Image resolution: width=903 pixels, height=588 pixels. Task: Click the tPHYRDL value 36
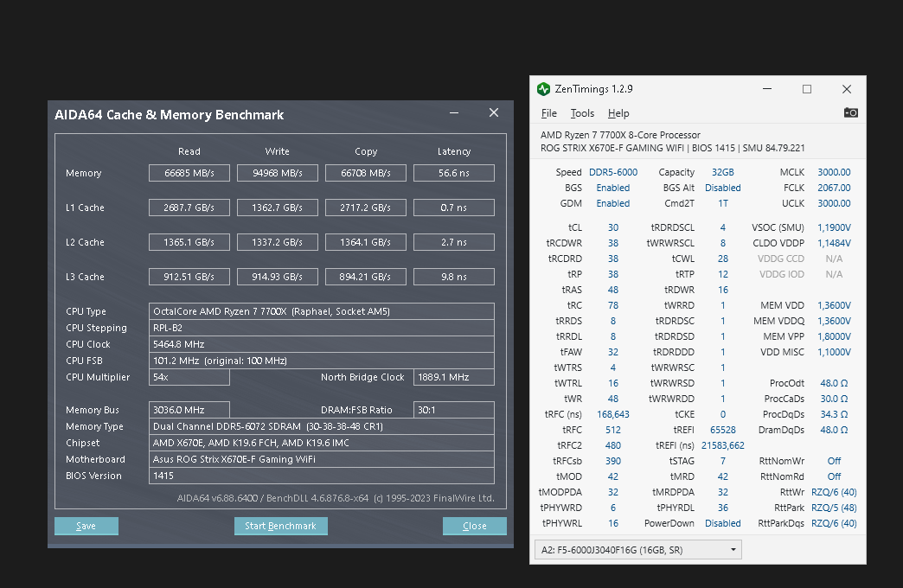click(x=723, y=508)
